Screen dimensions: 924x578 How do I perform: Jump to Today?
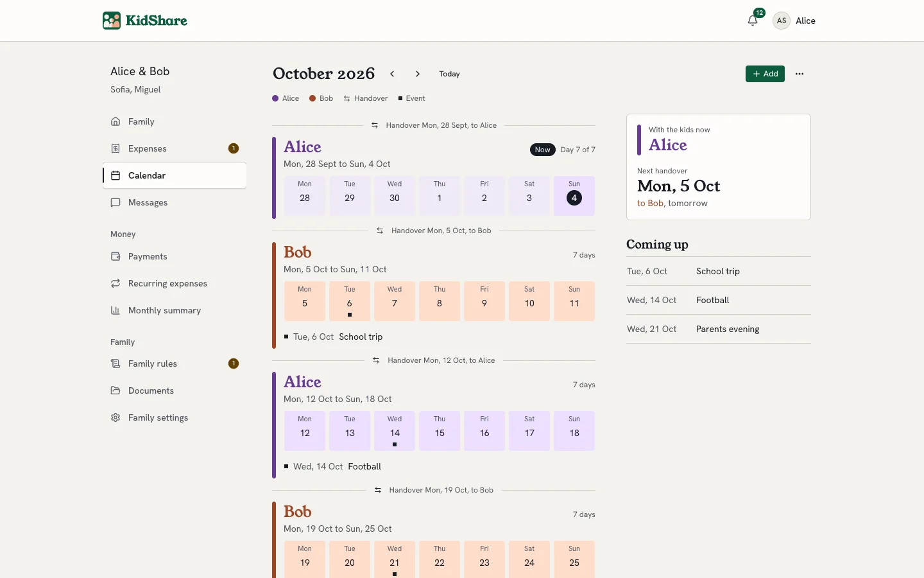449,74
